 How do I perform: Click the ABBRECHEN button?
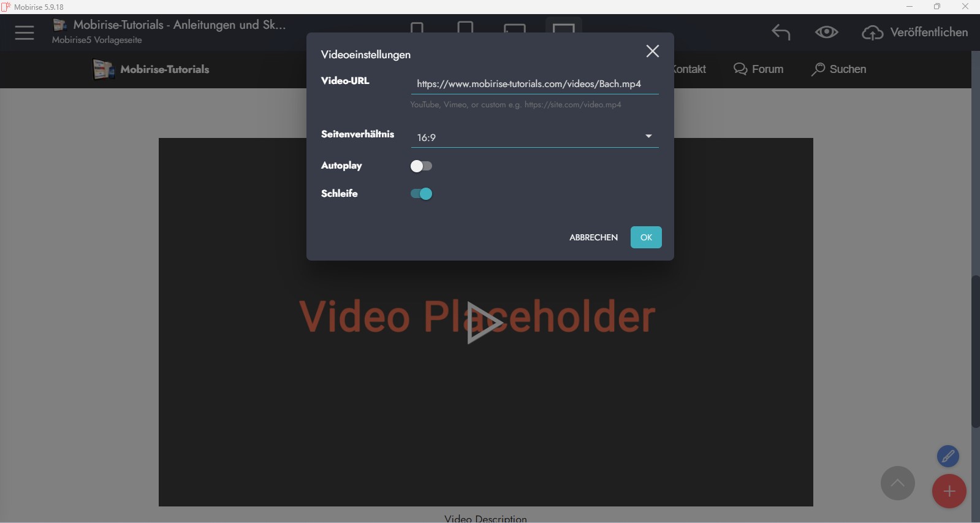click(593, 237)
